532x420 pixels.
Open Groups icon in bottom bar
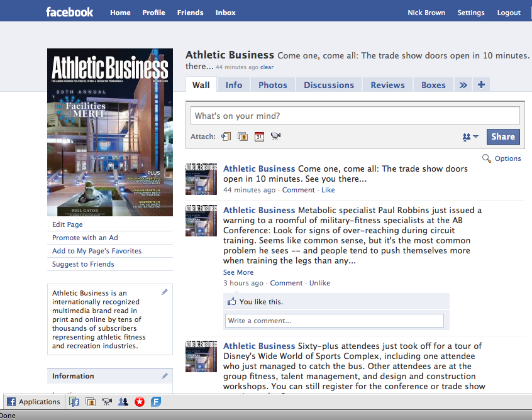pos(123,402)
